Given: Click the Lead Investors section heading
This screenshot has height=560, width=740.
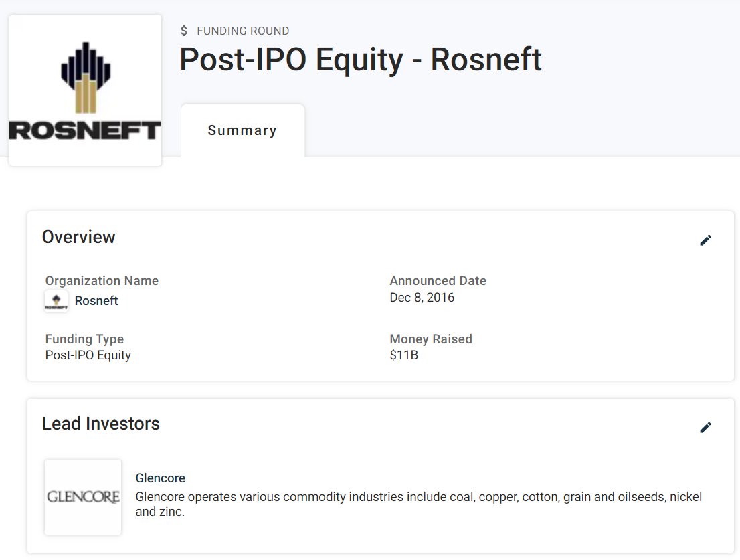Looking at the screenshot, I should tap(101, 424).
